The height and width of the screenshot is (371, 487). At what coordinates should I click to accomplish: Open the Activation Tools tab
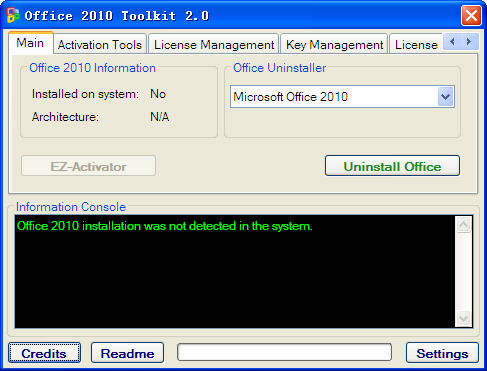click(100, 45)
